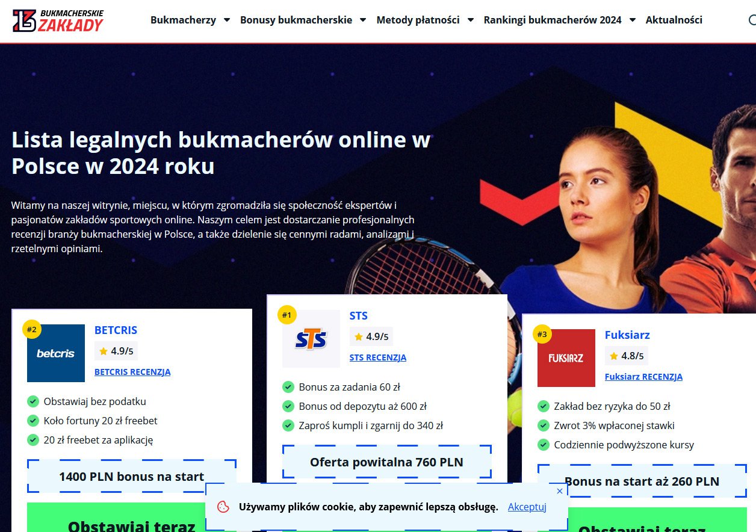
Task: Click checkmark beside Codziennie podwyższone kursy
Action: click(x=544, y=445)
